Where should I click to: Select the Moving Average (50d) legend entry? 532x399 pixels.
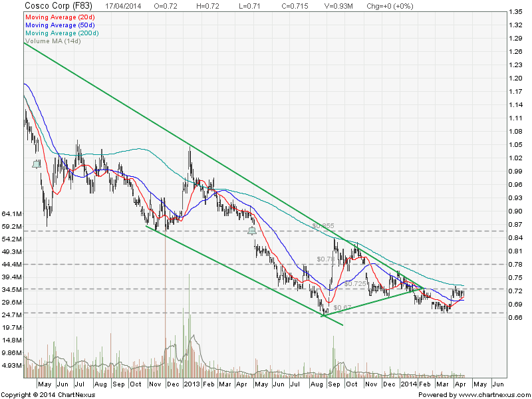pyautogui.click(x=60, y=25)
